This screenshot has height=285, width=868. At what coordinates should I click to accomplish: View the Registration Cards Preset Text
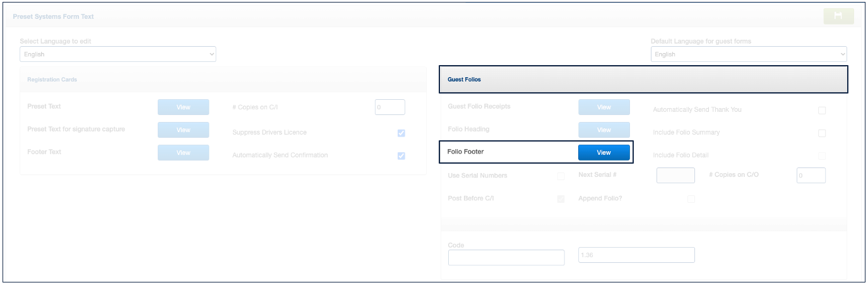pyautogui.click(x=183, y=107)
